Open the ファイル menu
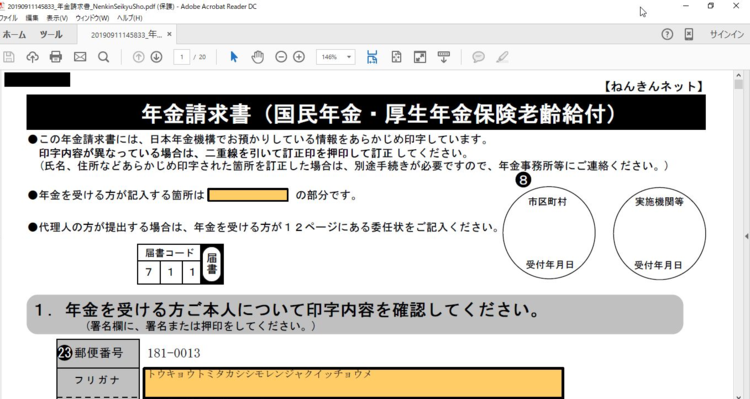Image resolution: width=750 pixels, height=399 pixels. coord(9,18)
